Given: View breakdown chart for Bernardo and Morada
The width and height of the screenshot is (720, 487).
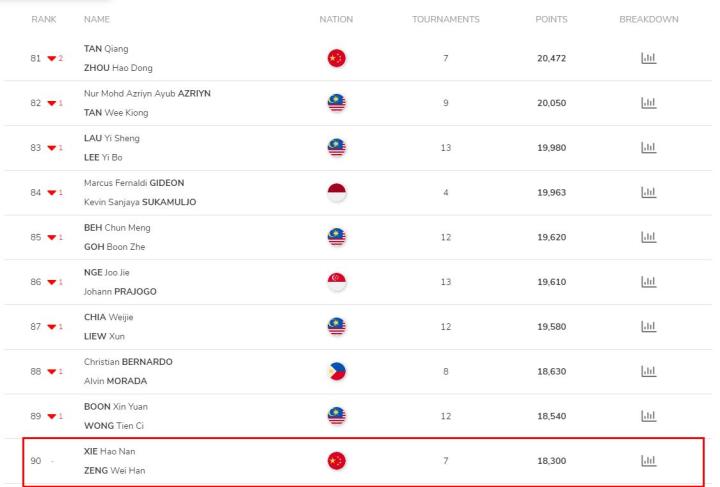Looking at the screenshot, I should tap(648, 371).
